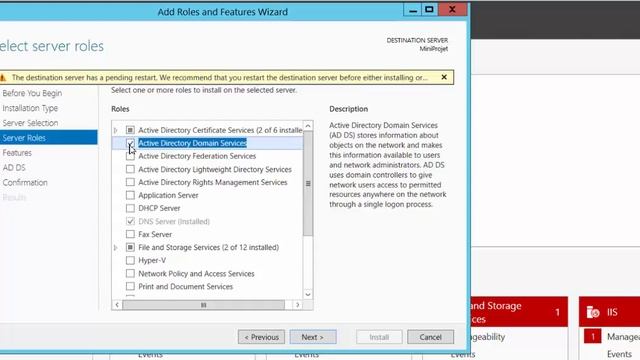Open File and Storage Services tile header
Screen dimensions: 640x360
pyautogui.click(x=519, y=312)
